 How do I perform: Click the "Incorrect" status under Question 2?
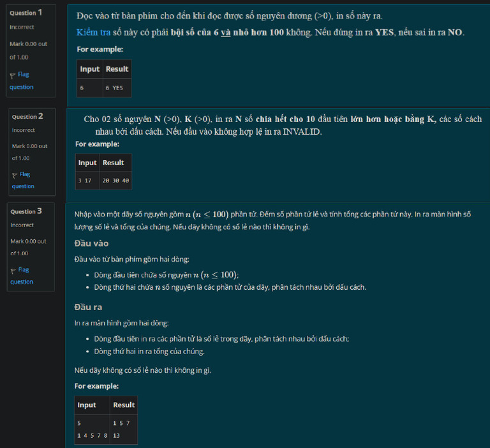tap(25, 130)
